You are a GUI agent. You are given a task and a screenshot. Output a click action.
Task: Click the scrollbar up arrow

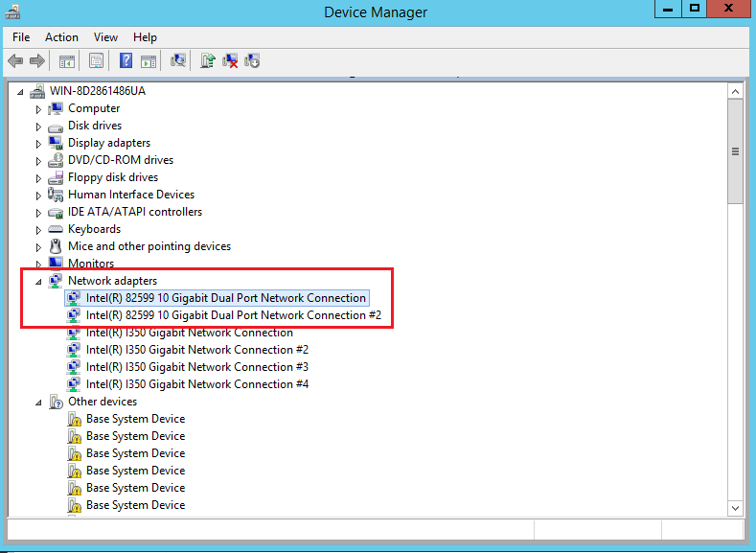(x=735, y=91)
